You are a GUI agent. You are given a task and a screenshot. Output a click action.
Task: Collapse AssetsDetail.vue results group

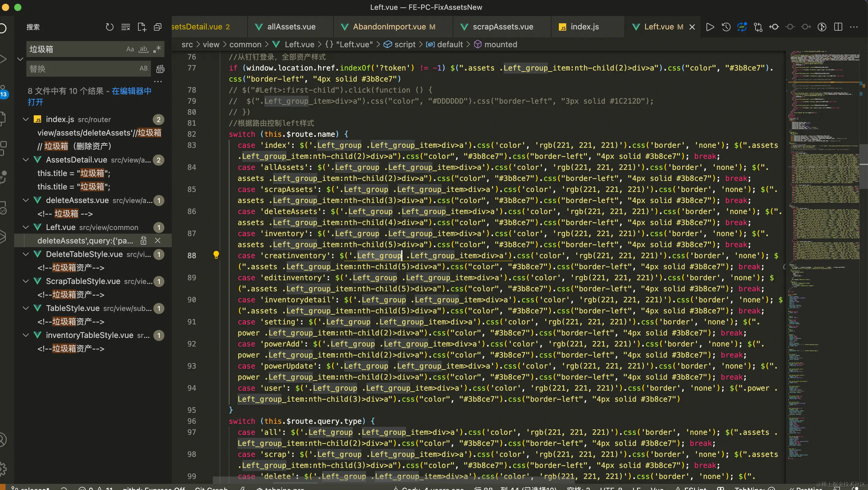(x=25, y=160)
